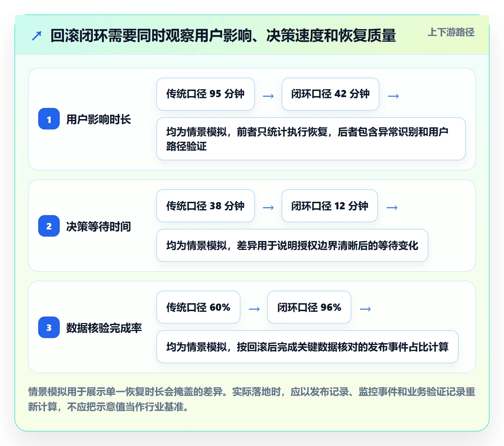Click the footer disclaimer starting 情景模拟用于展示

point(252,399)
